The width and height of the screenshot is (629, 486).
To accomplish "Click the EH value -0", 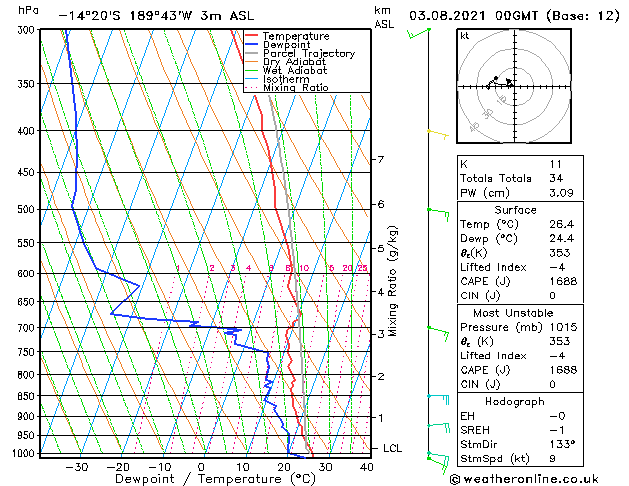I will point(557,416).
